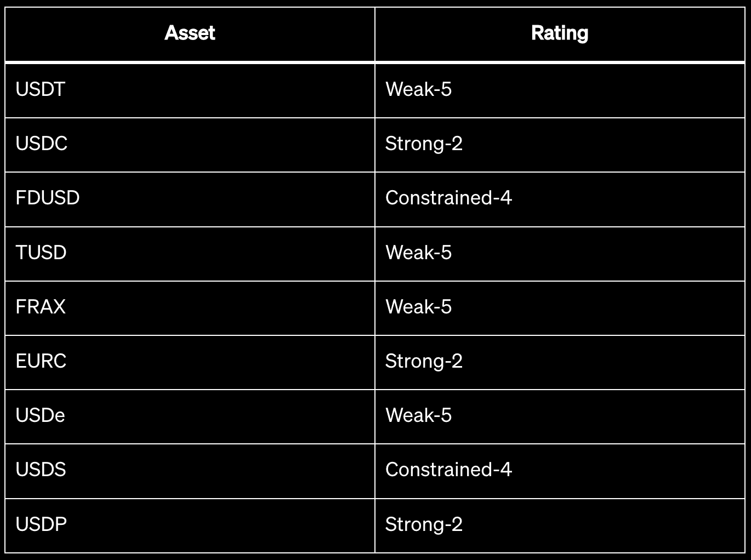Image resolution: width=751 pixels, height=560 pixels.
Task: Select the USDT asset cell
Action: (190, 90)
